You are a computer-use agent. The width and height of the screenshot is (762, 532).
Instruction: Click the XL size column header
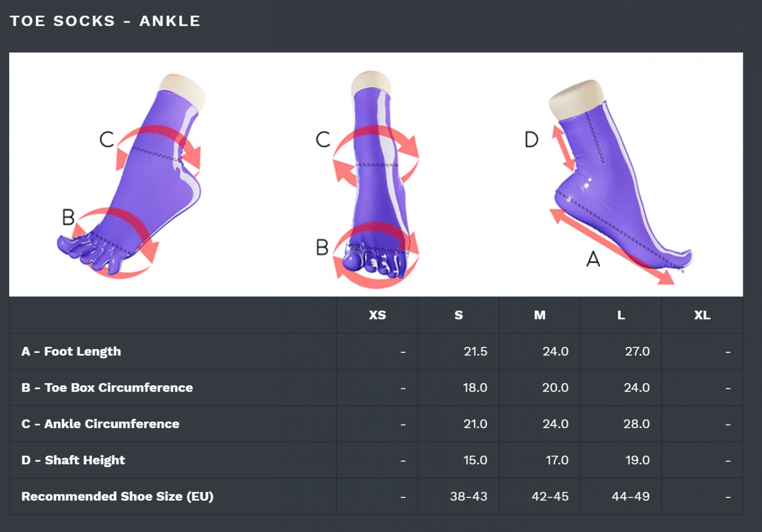702,315
